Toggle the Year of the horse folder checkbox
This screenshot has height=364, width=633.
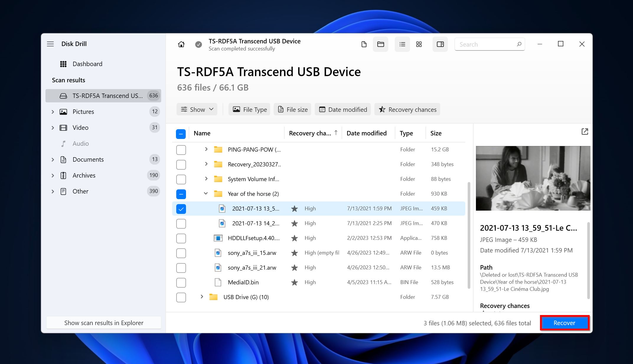(x=181, y=194)
